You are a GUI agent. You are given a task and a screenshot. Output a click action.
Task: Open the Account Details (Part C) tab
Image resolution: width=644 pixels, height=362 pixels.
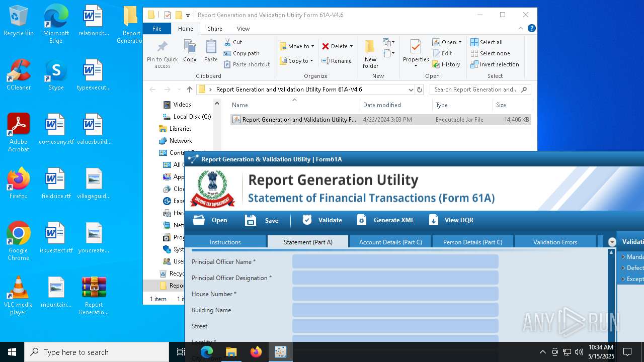[x=390, y=242]
